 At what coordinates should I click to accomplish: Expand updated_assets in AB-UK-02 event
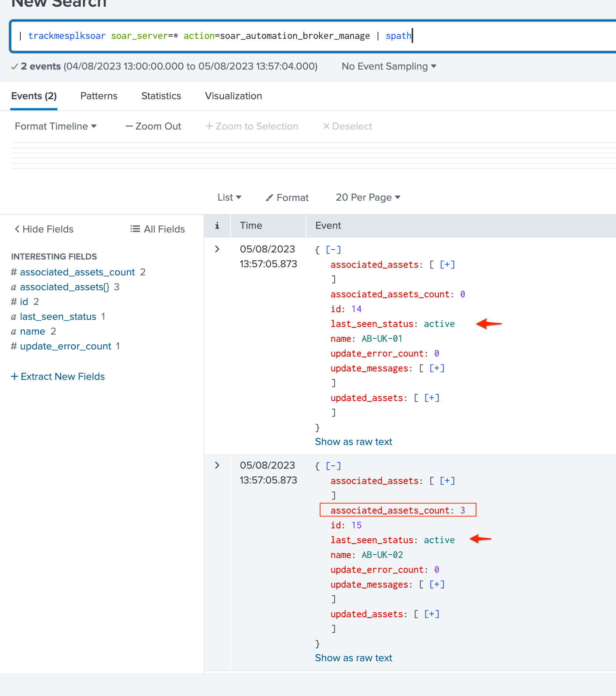pos(432,614)
